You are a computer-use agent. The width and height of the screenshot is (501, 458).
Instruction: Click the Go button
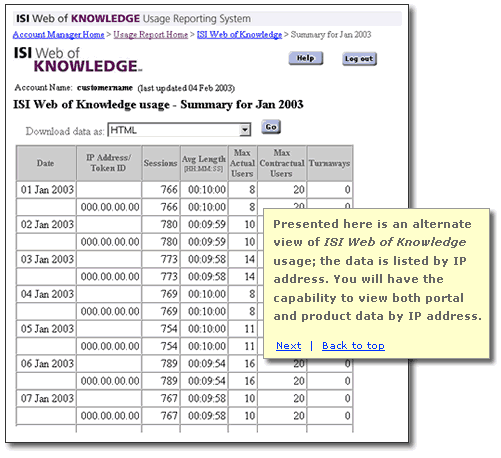(x=271, y=127)
